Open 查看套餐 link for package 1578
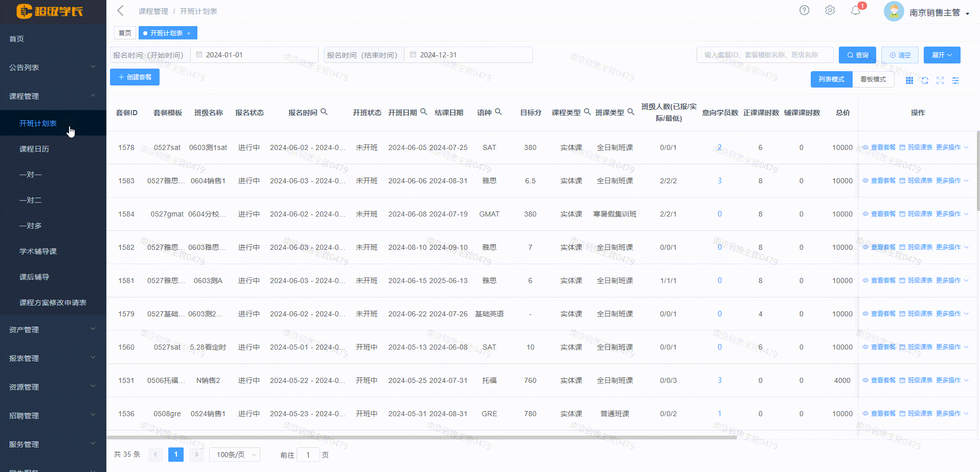 pyautogui.click(x=883, y=147)
